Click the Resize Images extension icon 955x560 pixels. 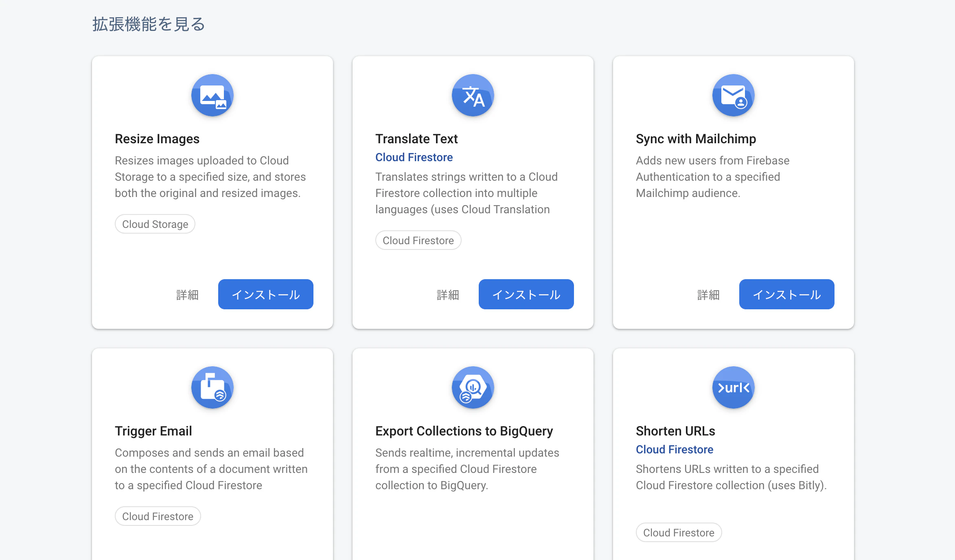(212, 95)
